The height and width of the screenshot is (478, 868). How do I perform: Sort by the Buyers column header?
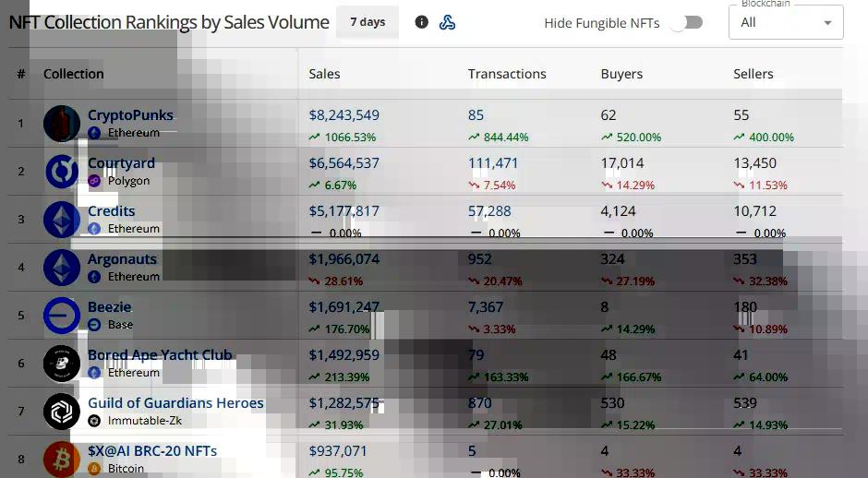pos(621,74)
